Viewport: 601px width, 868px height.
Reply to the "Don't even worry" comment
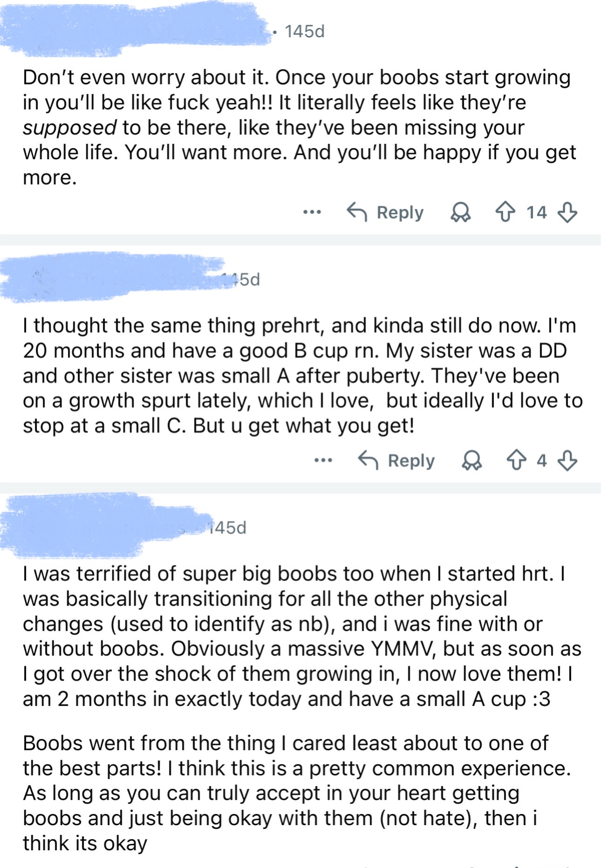tap(400, 213)
